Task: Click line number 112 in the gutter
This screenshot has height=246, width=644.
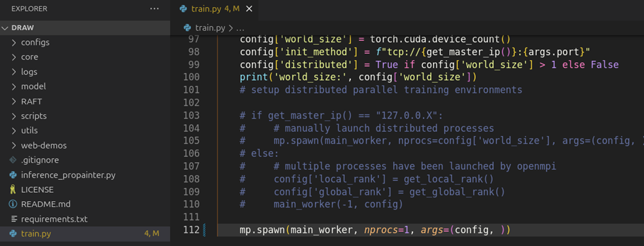Action: tap(191, 229)
